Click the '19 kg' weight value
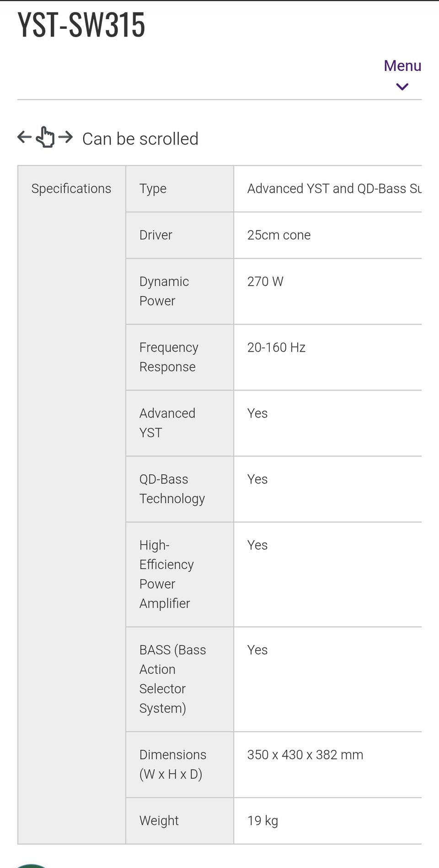 coord(262,820)
